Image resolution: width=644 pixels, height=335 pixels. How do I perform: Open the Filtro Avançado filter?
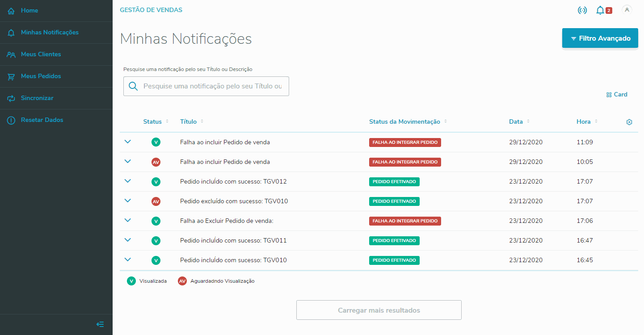600,38
